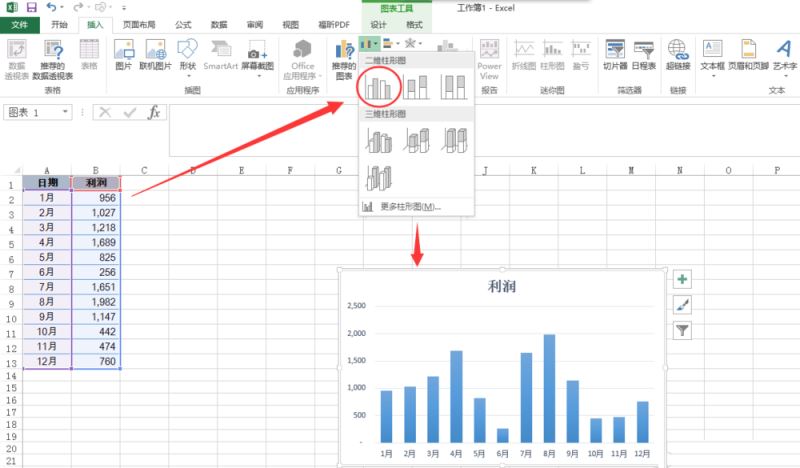Click the Name Box showing 图表 1
Screen dimensions: 800x468
click(x=37, y=112)
